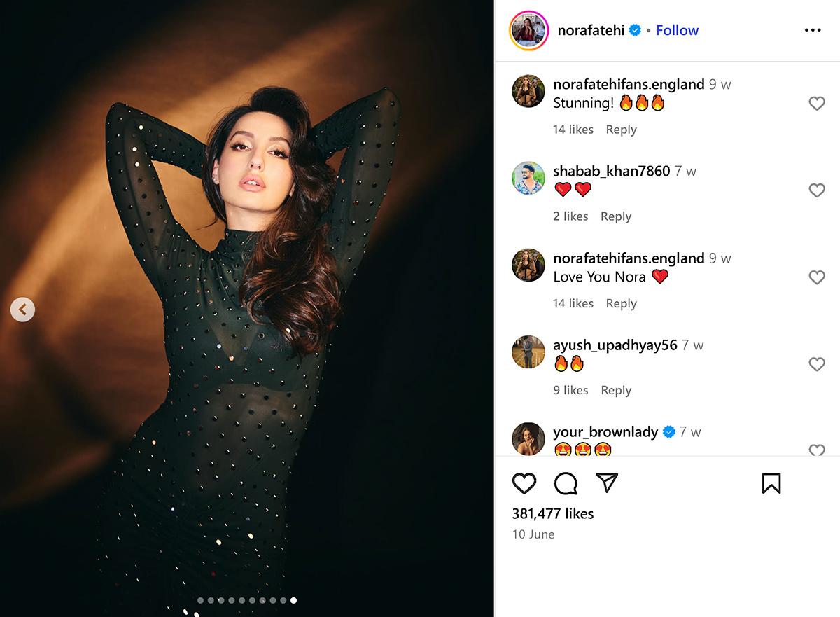Open norafatehi's profile story avatar
The image size is (840, 617).
click(x=528, y=30)
